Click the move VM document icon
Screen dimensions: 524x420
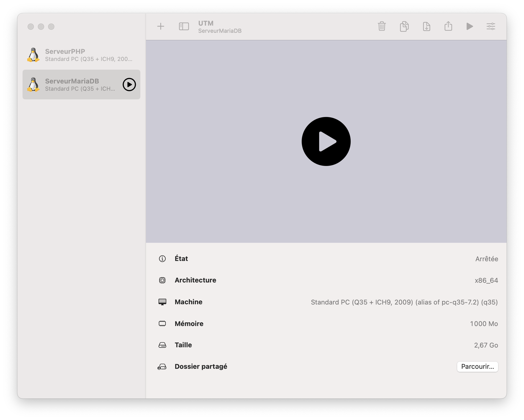[x=426, y=26]
